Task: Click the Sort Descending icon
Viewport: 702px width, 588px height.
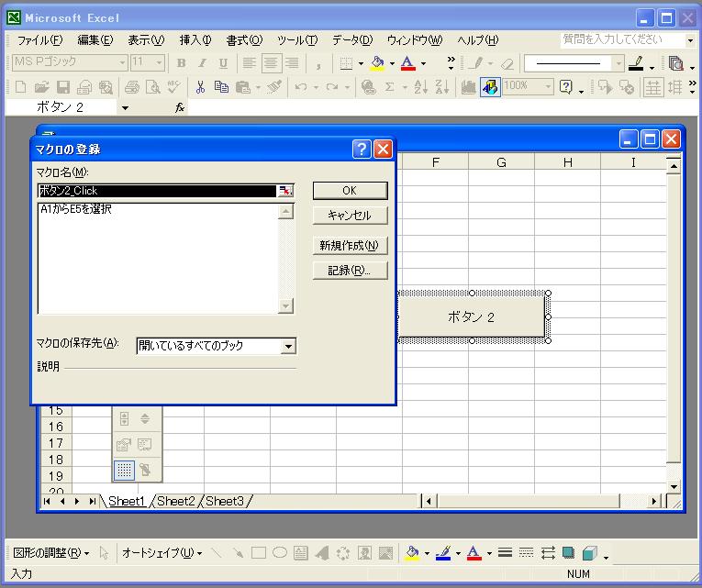Action: click(x=442, y=87)
